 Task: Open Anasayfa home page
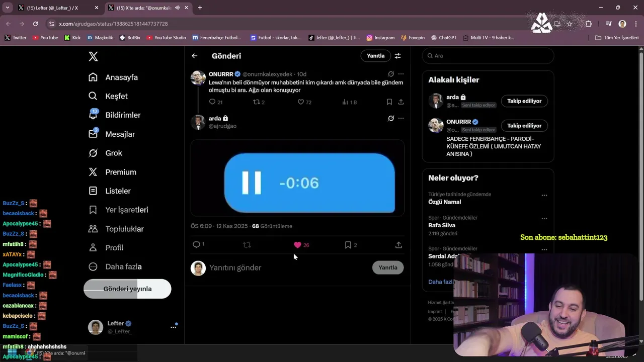coord(113,77)
